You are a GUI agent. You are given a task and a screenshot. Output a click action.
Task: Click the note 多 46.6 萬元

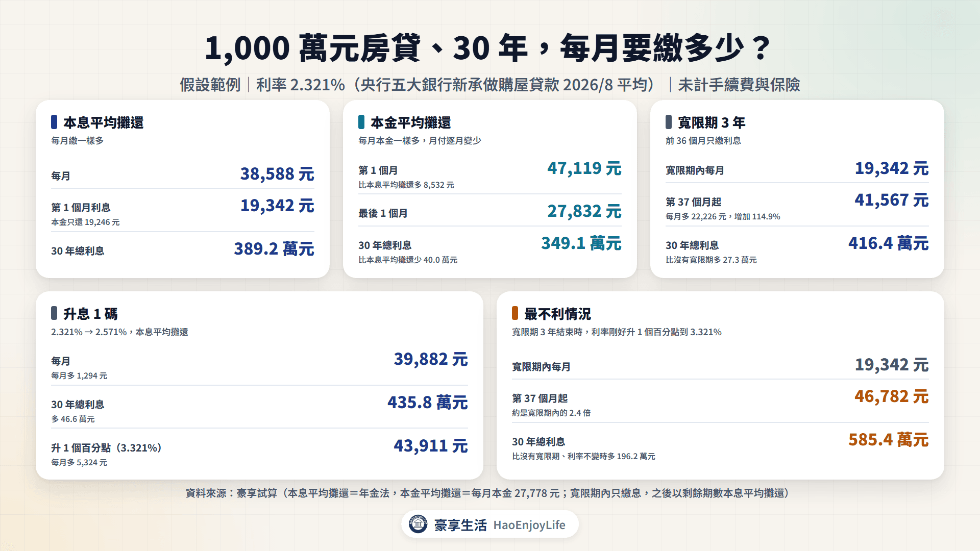pyautogui.click(x=73, y=419)
